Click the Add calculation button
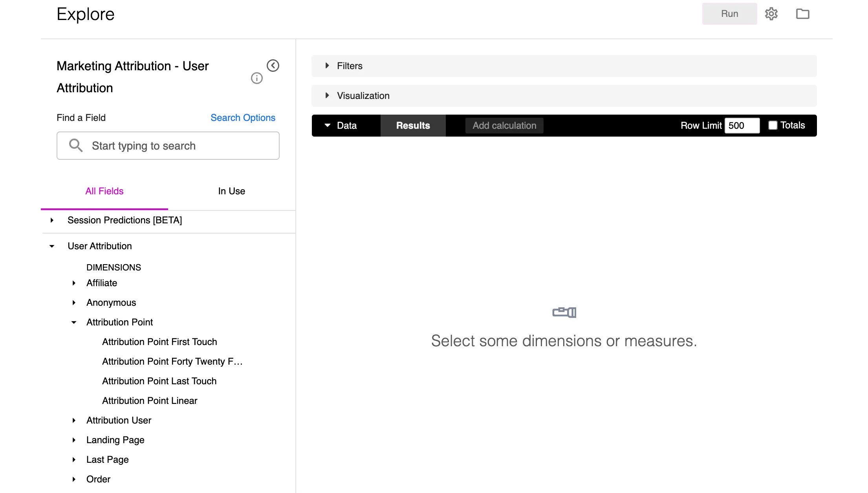Viewport: 868px width, 493px height. click(x=504, y=126)
